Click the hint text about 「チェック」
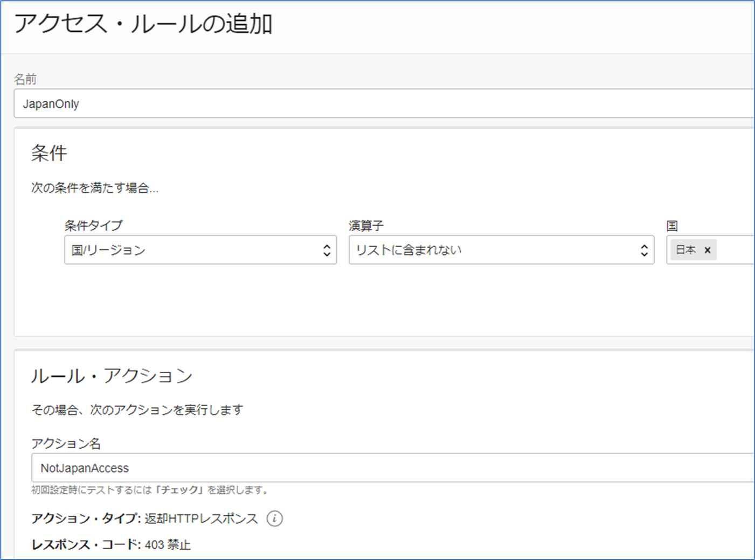755x560 pixels. pyautogui.click(x=150, y=490)
